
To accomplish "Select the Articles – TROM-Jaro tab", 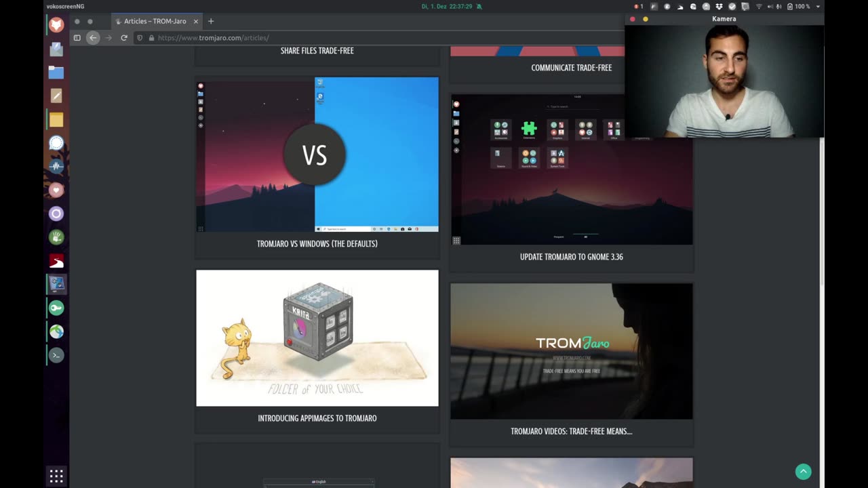I will click(x=155, y=21).
